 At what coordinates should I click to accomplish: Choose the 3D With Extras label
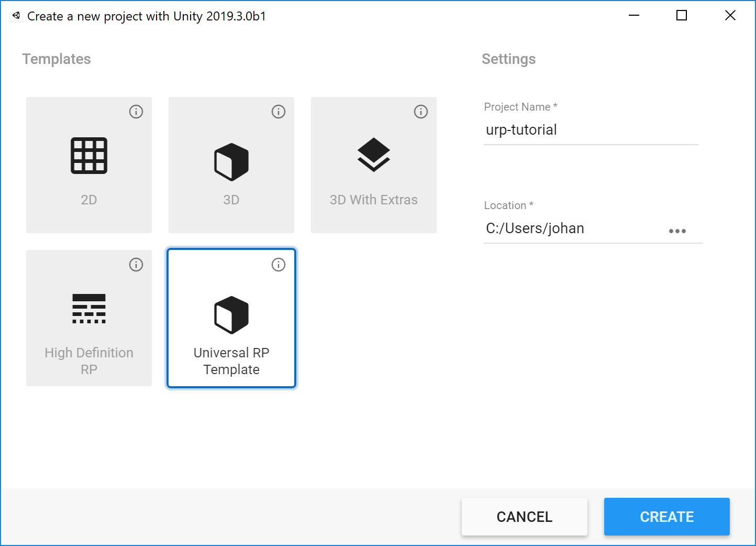[374, 200]
